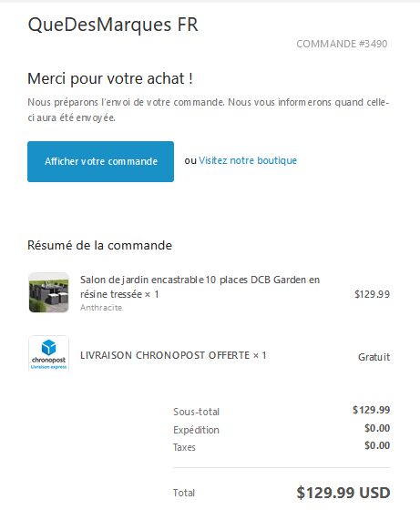Click the Salon de jardin product name
Image resolution: width=420 pixels, height=530 pixels.
click(x=200, y=287)
